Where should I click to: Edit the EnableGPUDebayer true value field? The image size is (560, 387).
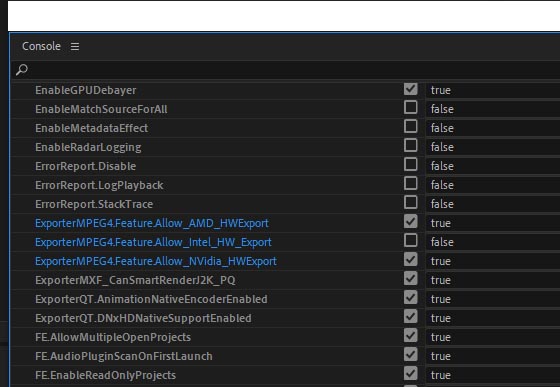tap(493, 90)
